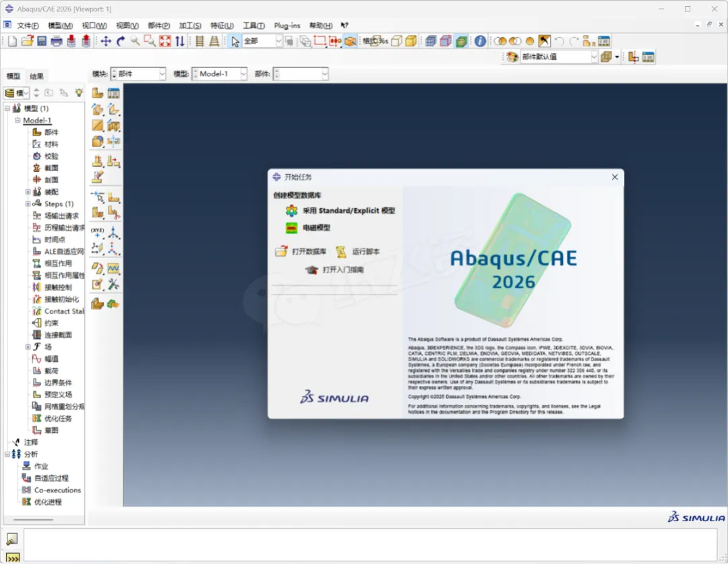728x564 pixels.
Task: Turn perspective off with the parallel-lines icon
Action: coord(200,41)
